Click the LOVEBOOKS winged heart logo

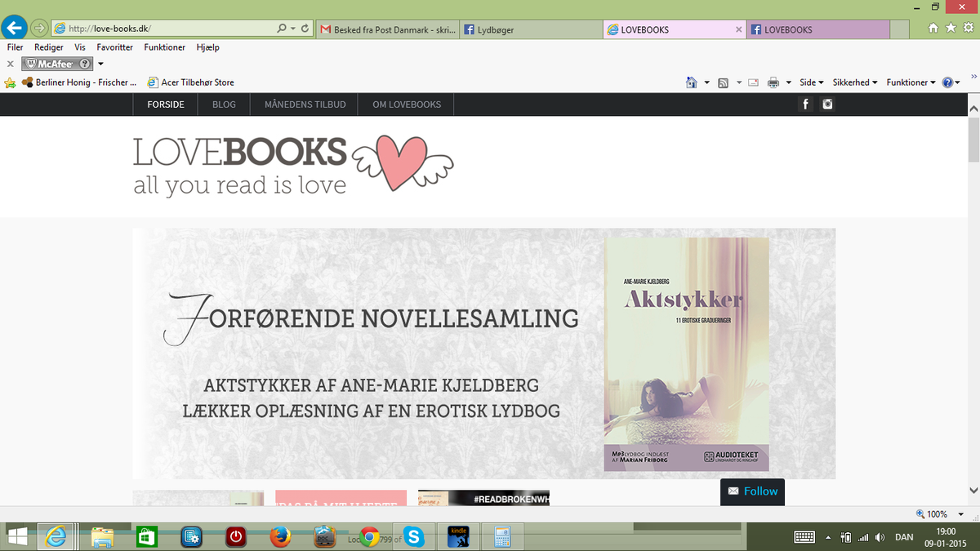[294, 166]
